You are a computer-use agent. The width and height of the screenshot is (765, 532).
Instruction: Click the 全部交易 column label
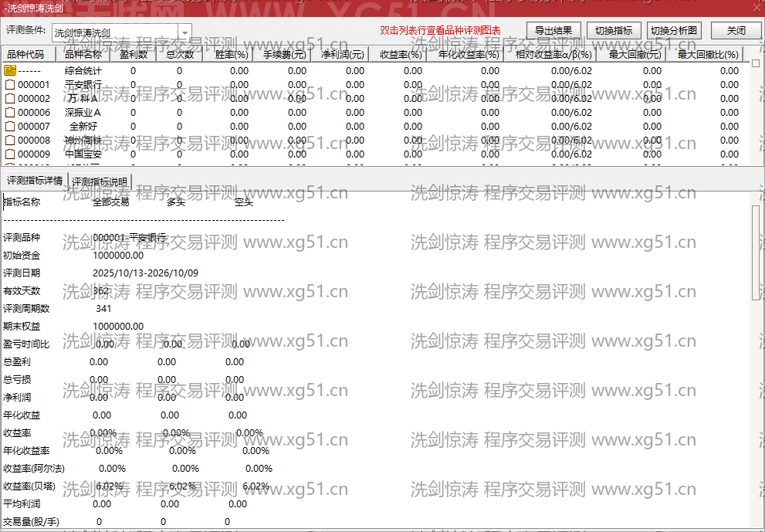pos(111,202)
